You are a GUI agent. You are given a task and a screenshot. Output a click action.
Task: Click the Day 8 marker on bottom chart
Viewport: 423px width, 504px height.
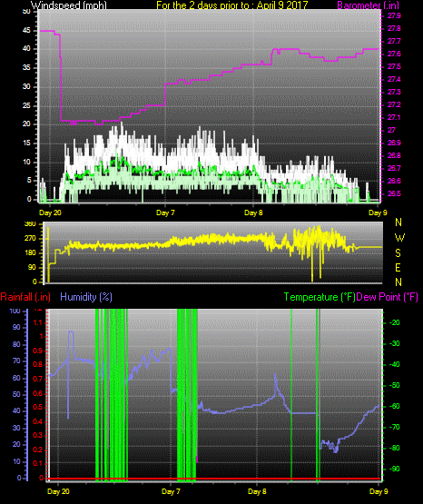coord(257,491)
